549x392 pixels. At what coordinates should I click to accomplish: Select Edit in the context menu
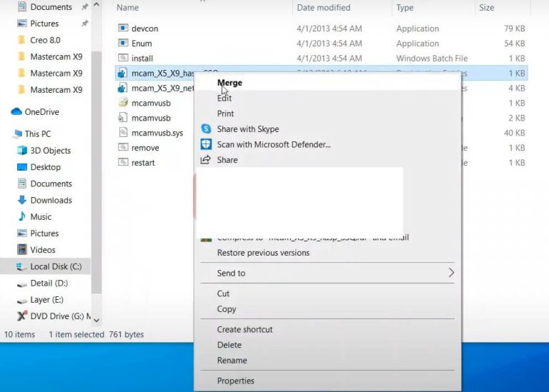(x=224, y=99)
